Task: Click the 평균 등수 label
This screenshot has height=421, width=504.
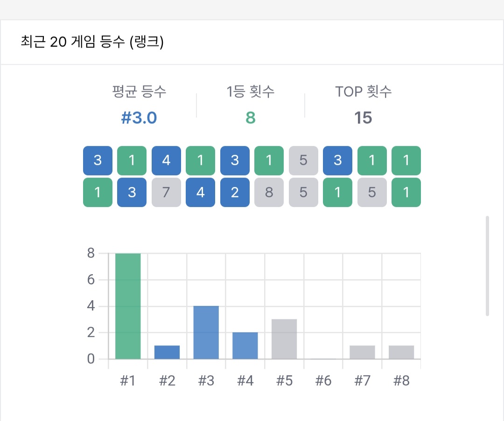Action: pos(139,91)
